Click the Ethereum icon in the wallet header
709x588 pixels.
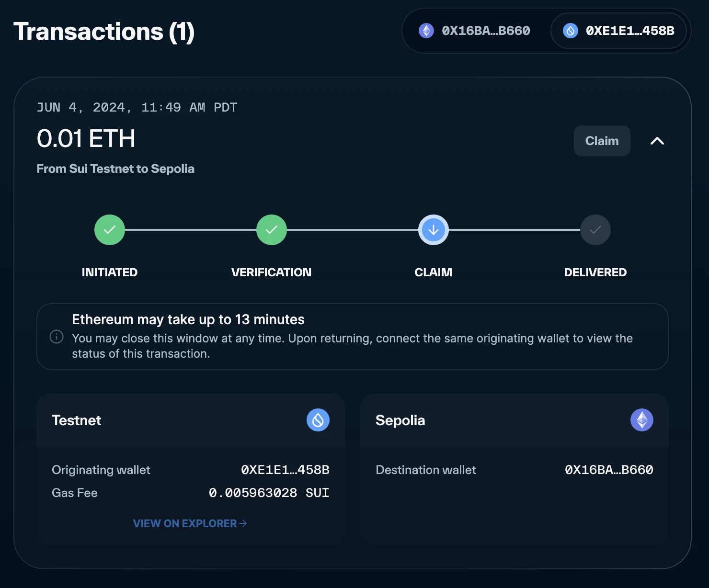pyautogui.click(x=426, y=31)
